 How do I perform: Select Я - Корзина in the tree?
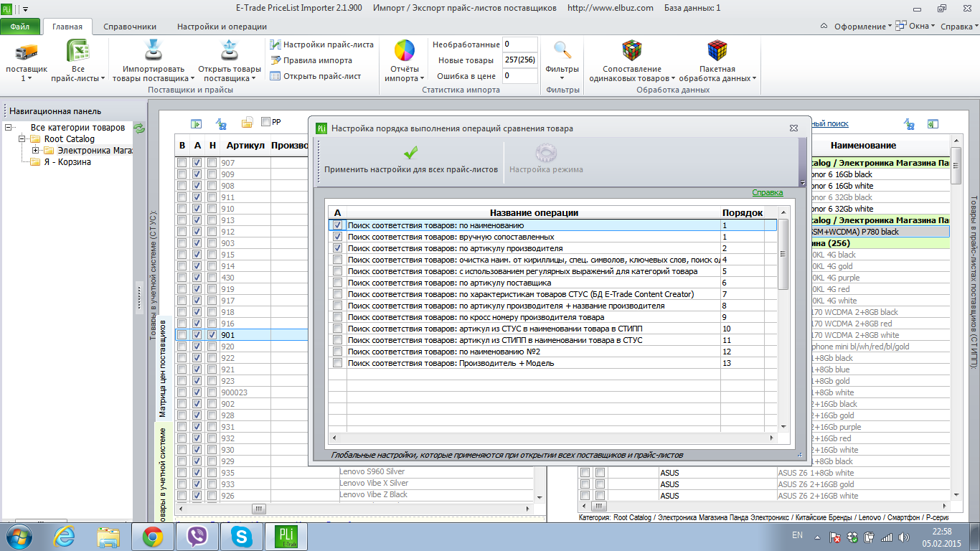[x=66, y=162]
